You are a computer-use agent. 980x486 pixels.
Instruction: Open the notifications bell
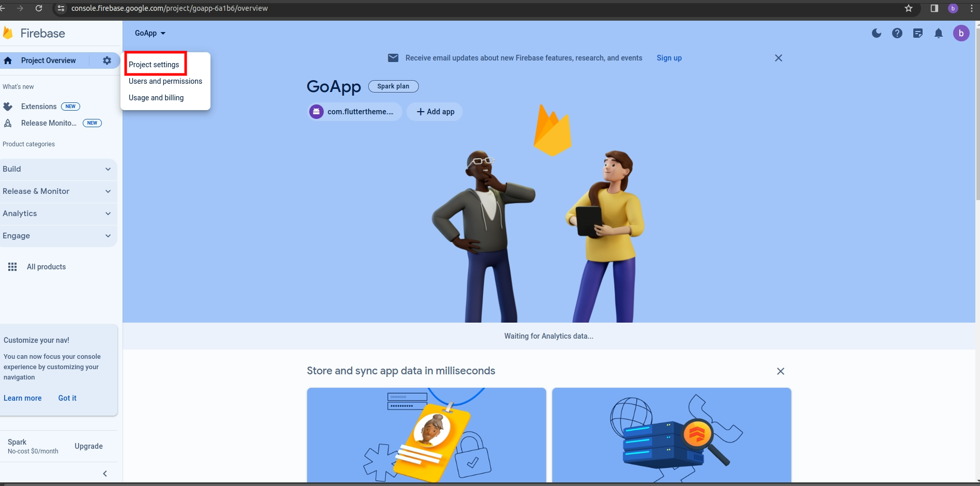tap(939, 33)
